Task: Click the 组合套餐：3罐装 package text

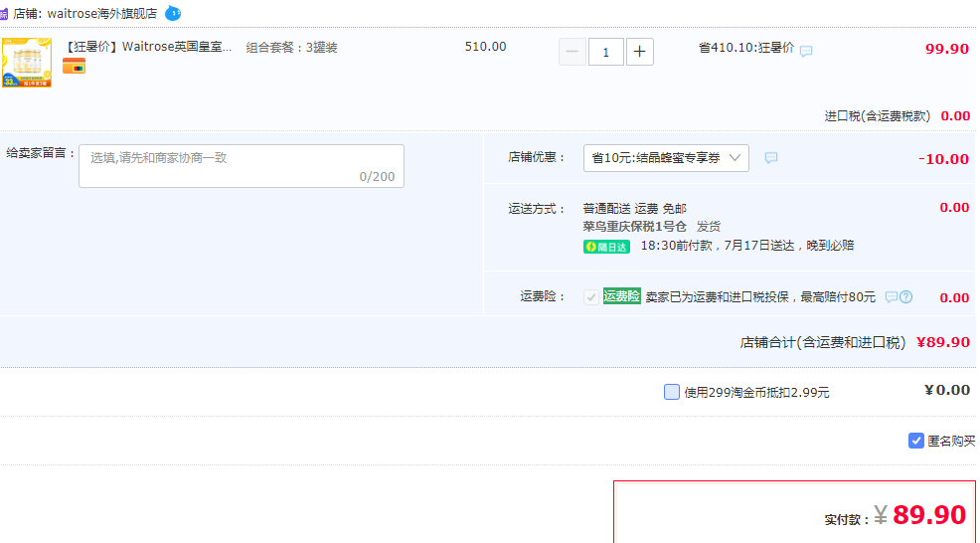Action: pyautogui.click(x=291, y=48)
